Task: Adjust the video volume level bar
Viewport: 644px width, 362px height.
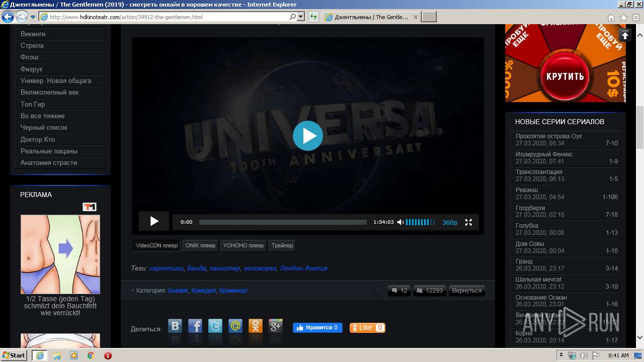Action: coord(421,222)
